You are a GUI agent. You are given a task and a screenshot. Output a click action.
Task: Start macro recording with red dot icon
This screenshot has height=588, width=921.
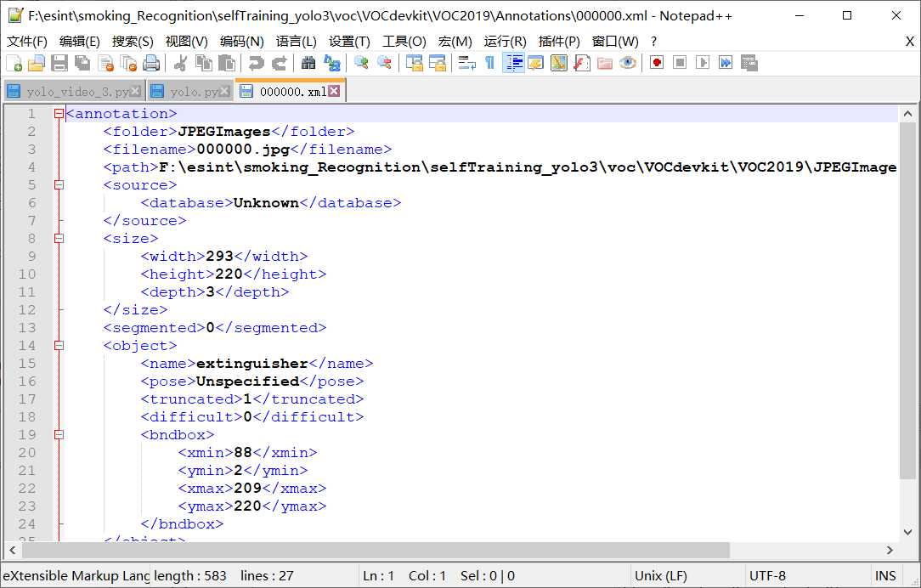(657, 63)
